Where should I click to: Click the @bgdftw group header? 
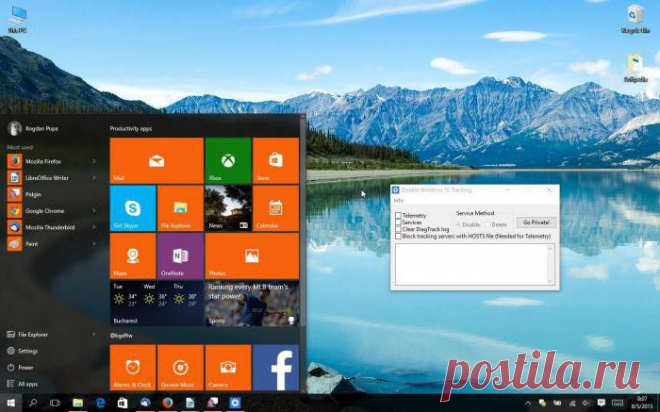point(121,336)
